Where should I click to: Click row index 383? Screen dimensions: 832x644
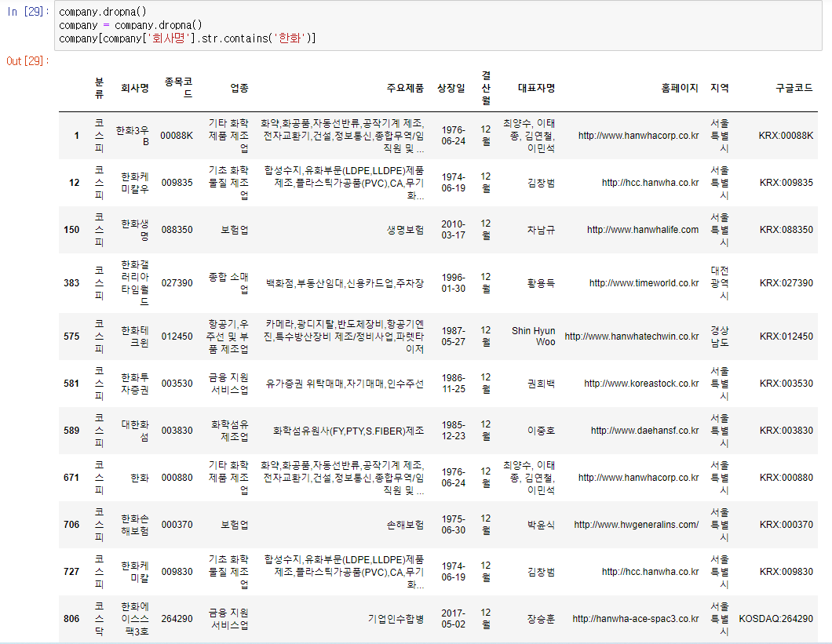click(71, 283)
